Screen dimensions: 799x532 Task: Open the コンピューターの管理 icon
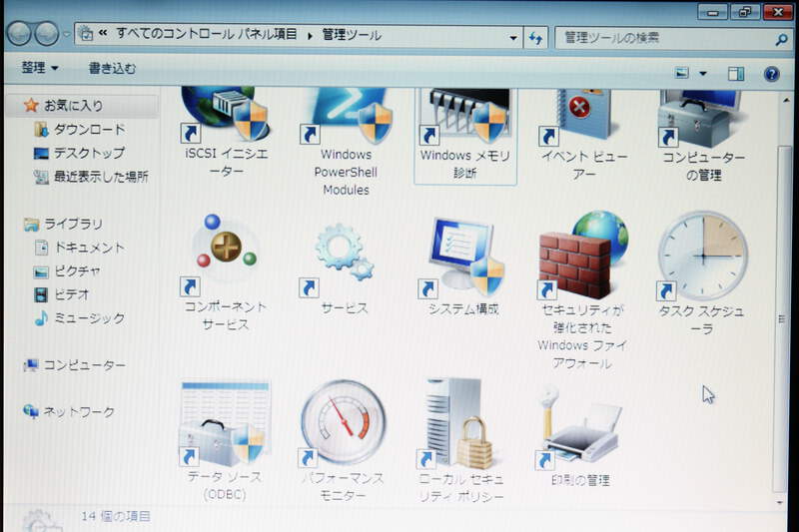(x=701, y=118)
